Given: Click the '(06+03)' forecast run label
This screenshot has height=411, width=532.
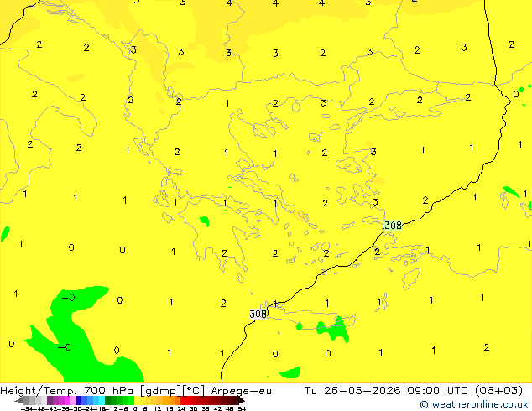Looking at the screenshot, I should (x=498, y=391).
